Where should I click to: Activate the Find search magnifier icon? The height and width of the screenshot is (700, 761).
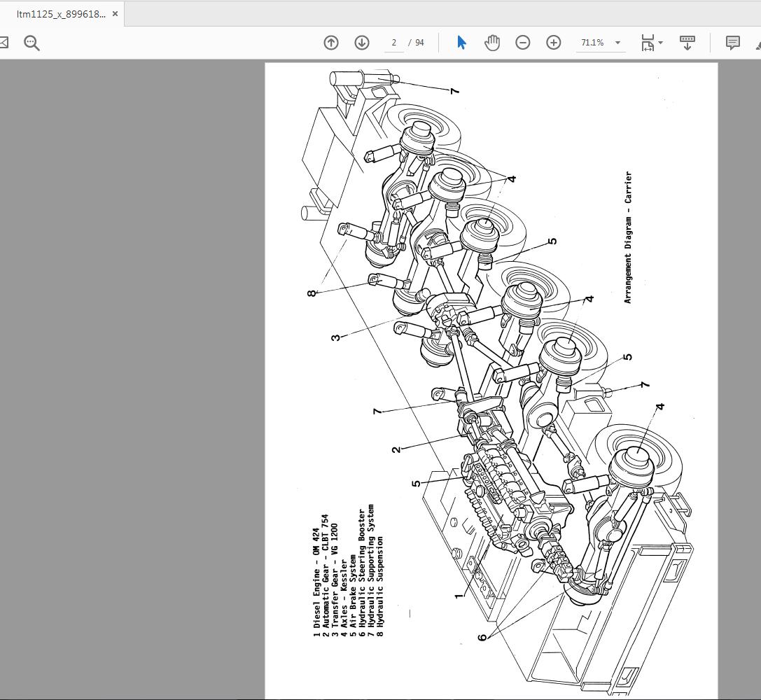tap(32, 43)
